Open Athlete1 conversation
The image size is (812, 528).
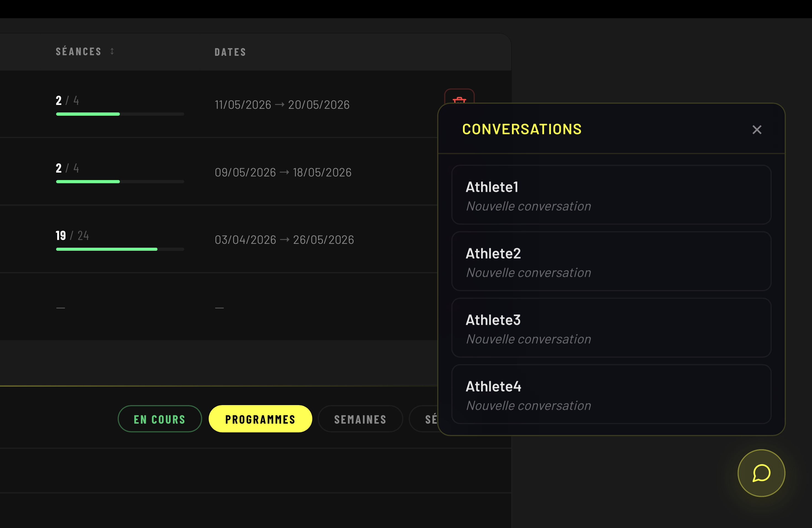tap(611, 195)
